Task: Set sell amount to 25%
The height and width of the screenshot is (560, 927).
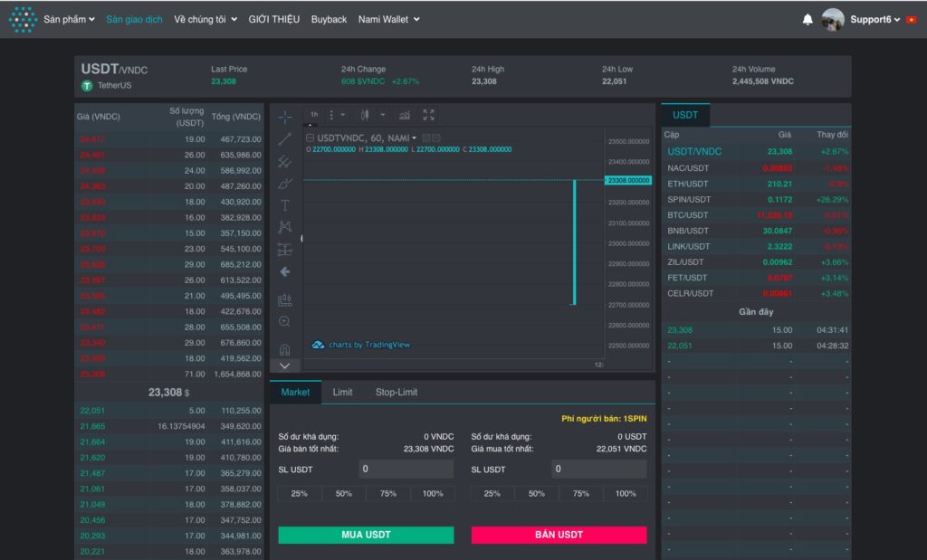Action: pos(492,494)
